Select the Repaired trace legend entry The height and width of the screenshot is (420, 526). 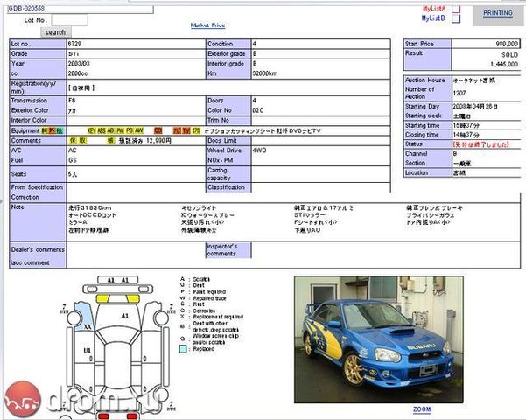point(210,298)
